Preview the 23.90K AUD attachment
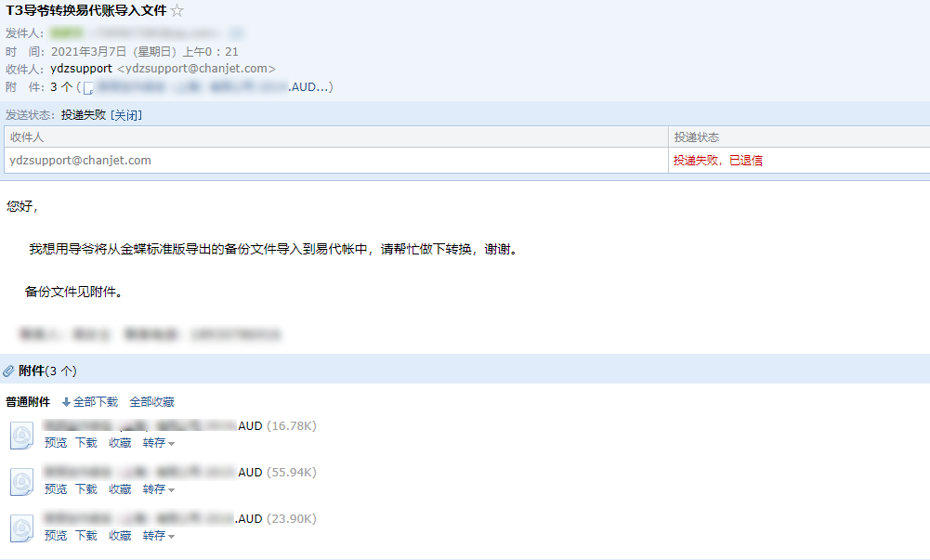 tap(56, 535)
